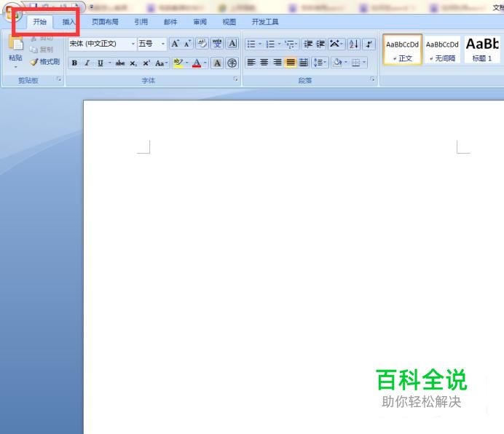Select the Format Painter (格式刷) tool
Viewport: 504px width, 434px height.
point(45,62)
